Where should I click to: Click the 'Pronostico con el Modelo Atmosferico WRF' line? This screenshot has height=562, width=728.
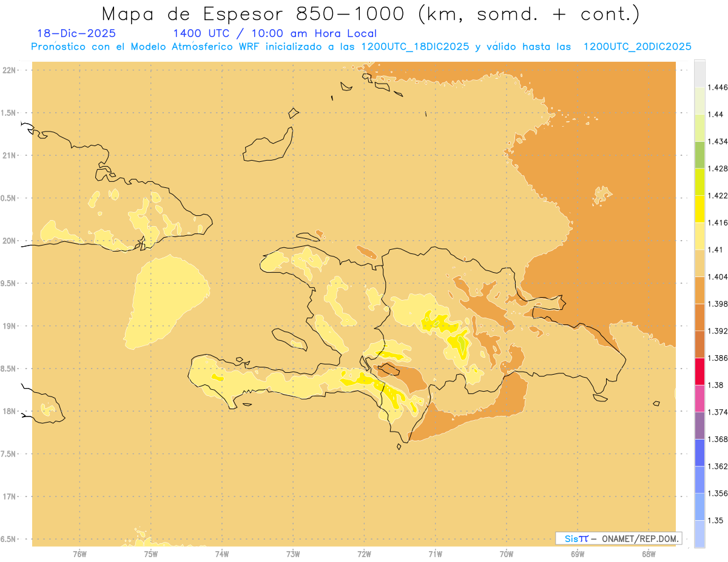click(361, 47)
